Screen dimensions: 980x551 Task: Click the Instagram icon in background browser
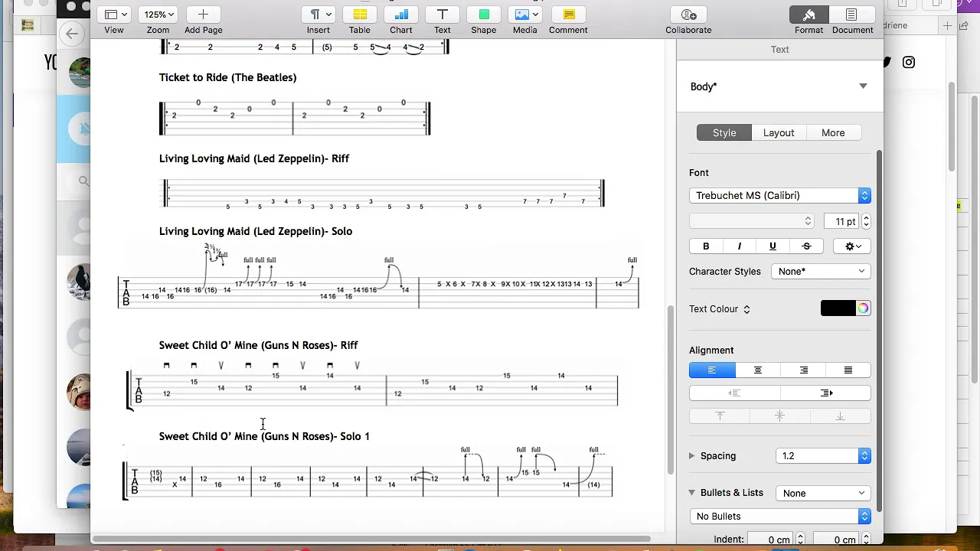(909, 62)
